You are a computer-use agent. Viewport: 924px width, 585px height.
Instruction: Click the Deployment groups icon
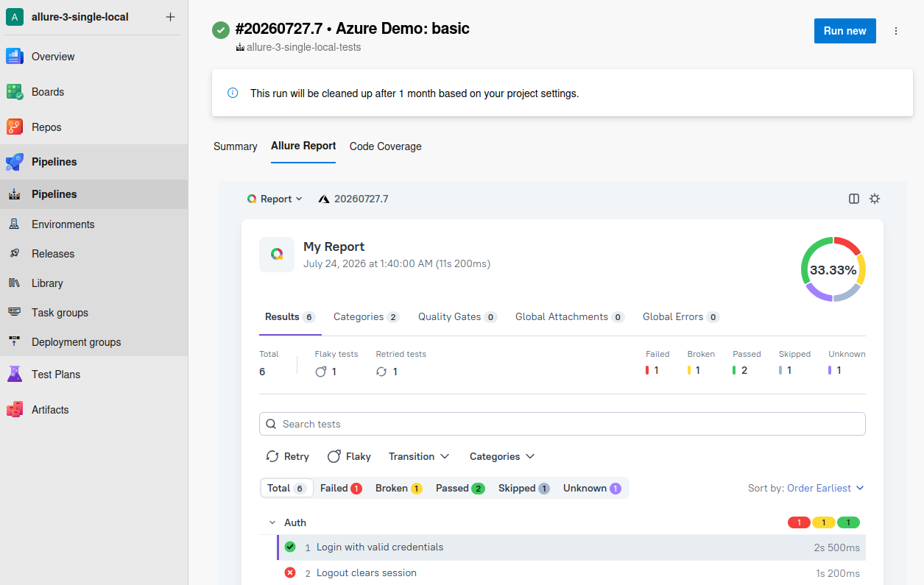coord(15,342)
